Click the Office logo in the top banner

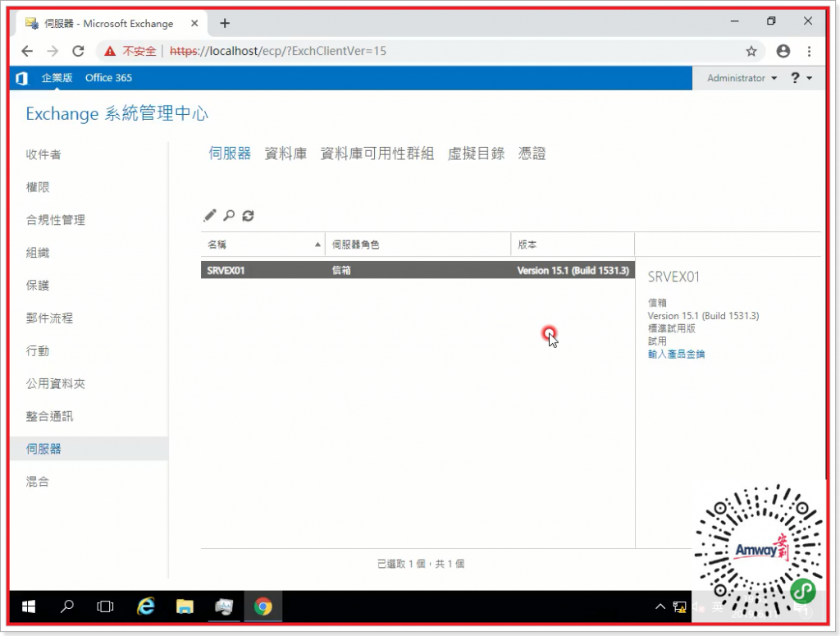21,78
